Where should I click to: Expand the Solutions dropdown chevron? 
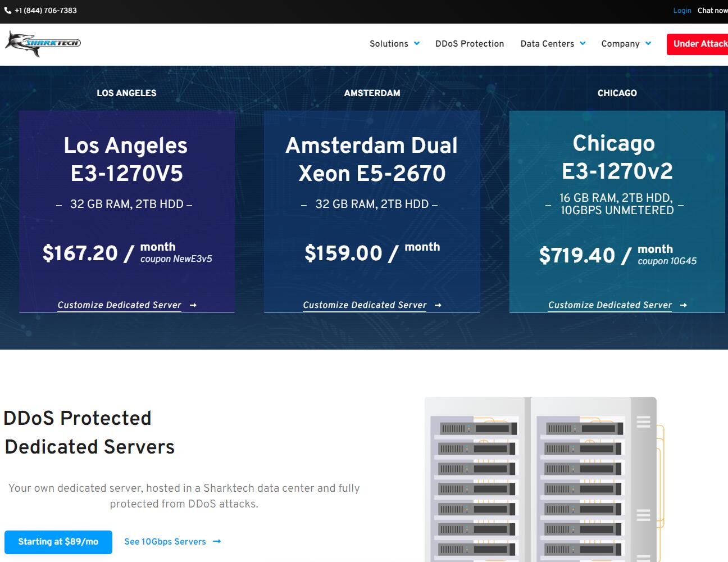pyautogui.click(x=417, y=43)
